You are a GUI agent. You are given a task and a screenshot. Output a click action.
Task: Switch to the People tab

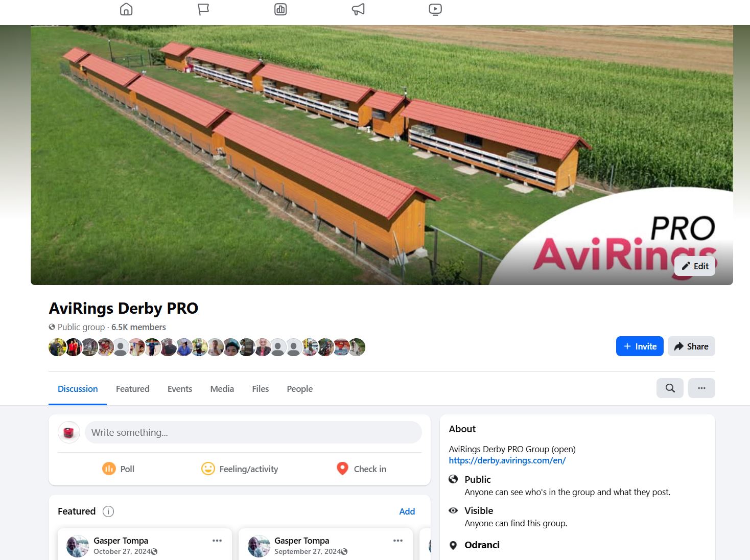300,389
